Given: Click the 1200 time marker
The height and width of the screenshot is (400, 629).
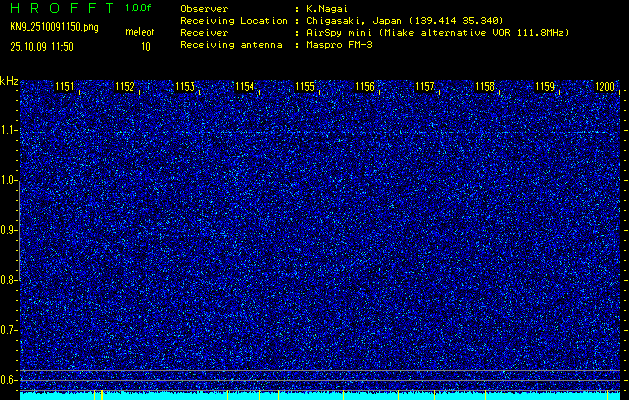Looking at the screenshot, I should coord(604,87).
